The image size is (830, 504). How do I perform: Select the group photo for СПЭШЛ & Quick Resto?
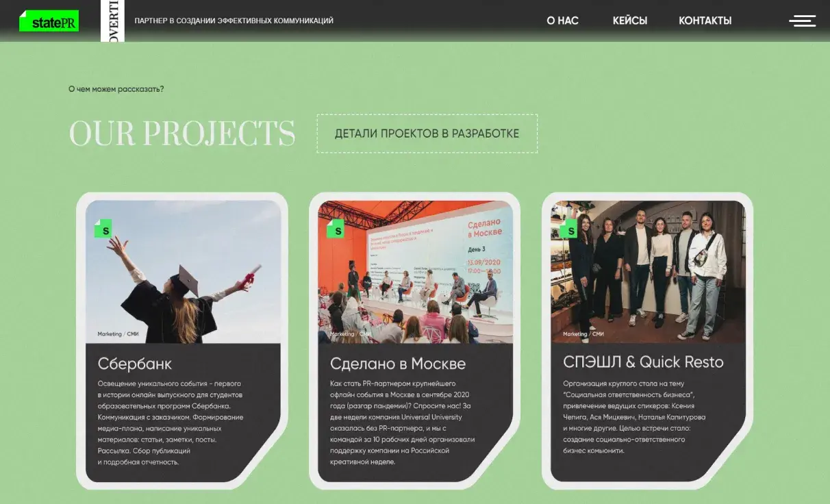(649, 272)
